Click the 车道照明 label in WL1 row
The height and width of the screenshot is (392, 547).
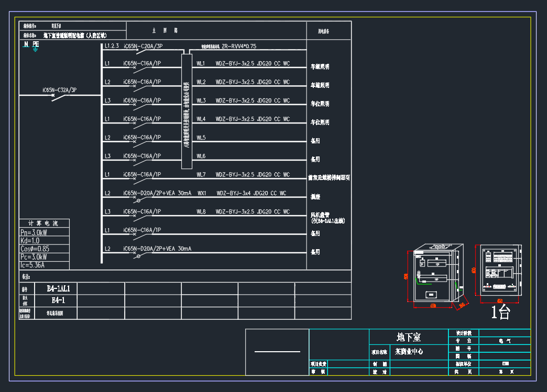pos(320,66)
